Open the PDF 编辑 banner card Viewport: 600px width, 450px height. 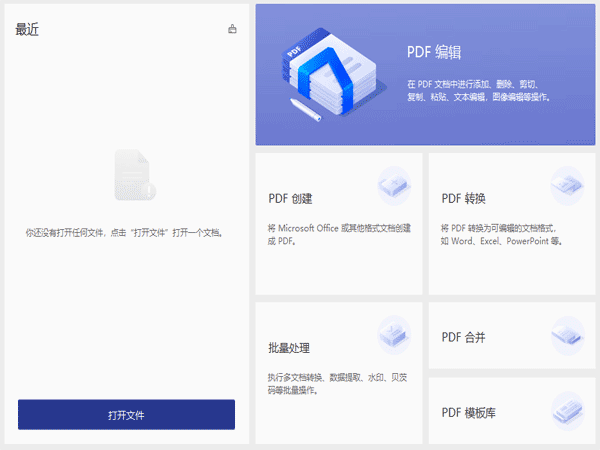(425, 75)
